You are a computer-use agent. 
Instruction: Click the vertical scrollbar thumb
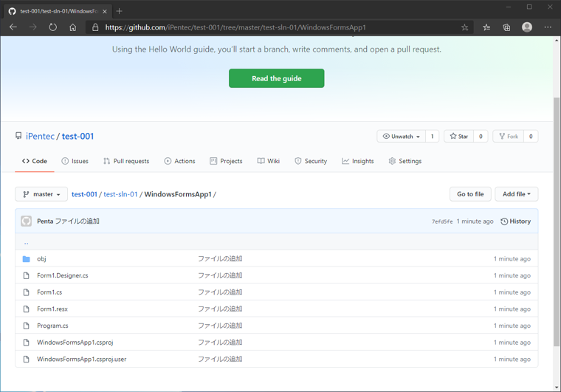click(x=557, y=221)
